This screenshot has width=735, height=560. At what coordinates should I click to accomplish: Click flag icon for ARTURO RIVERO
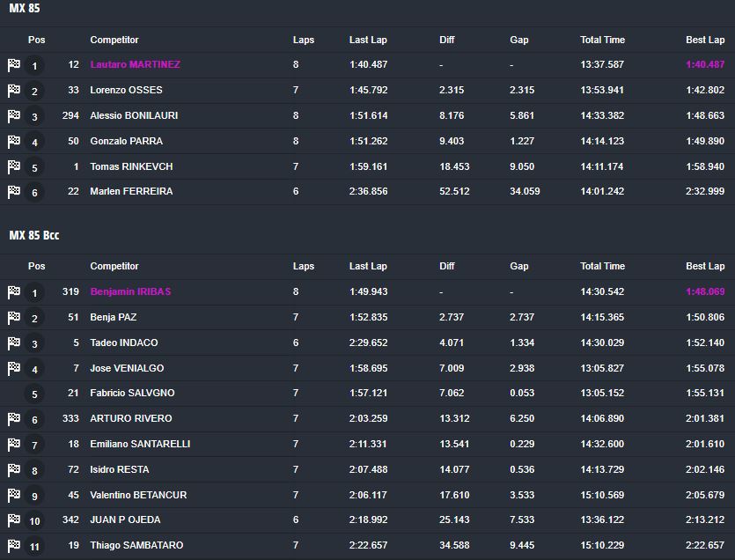pos(13,419)
